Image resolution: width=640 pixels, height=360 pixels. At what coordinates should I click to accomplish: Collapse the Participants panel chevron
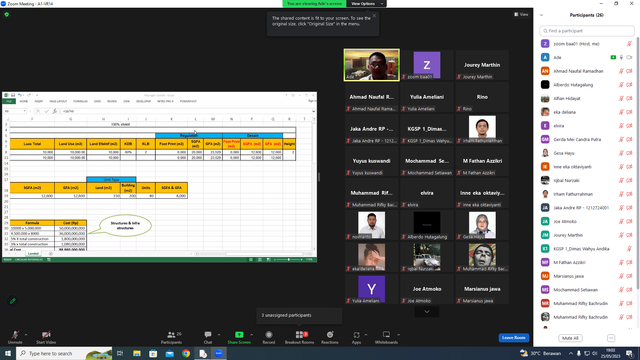coord(542,15)
